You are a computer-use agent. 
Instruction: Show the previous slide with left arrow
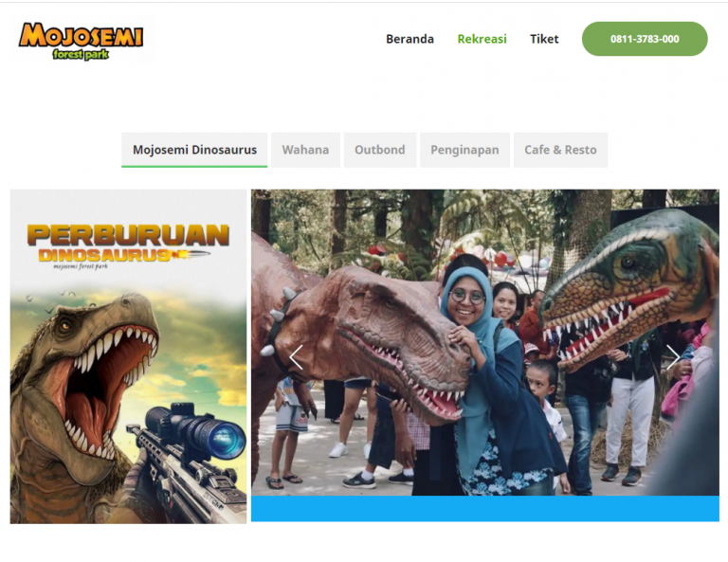tap(296, 357)
